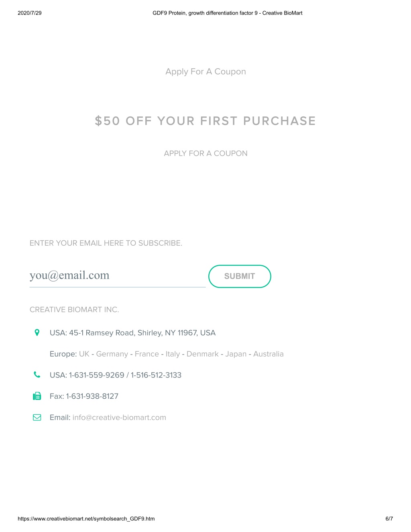Click the info@creative-biomart.com email link
Screen dimensions: 411x532
pos(119,417)
